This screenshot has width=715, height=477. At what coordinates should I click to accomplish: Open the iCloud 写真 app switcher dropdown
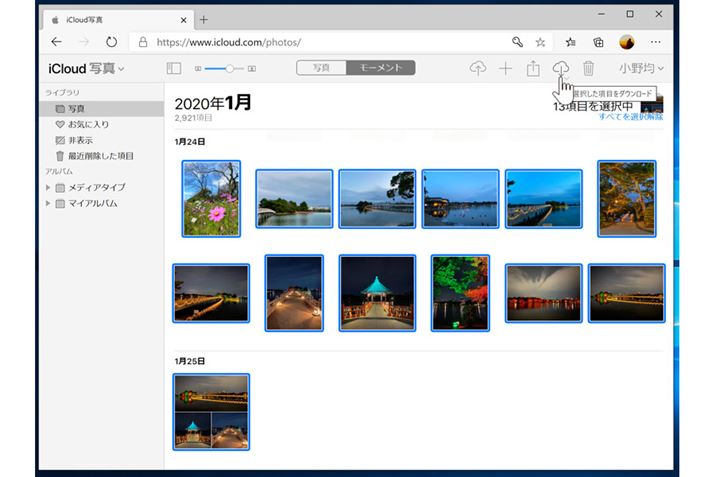coord(87,68)
